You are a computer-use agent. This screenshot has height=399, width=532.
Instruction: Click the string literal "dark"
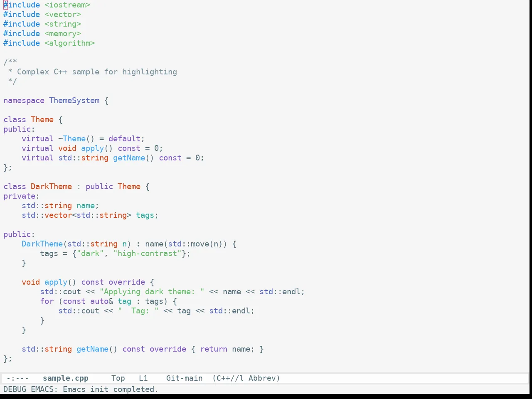[90, 254]
